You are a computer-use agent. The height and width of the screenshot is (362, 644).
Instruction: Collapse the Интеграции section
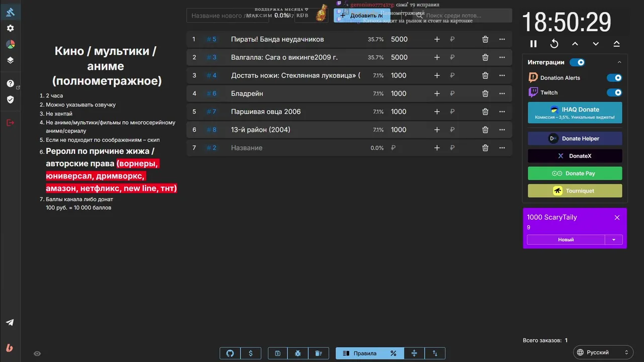(x=619, y=62)
